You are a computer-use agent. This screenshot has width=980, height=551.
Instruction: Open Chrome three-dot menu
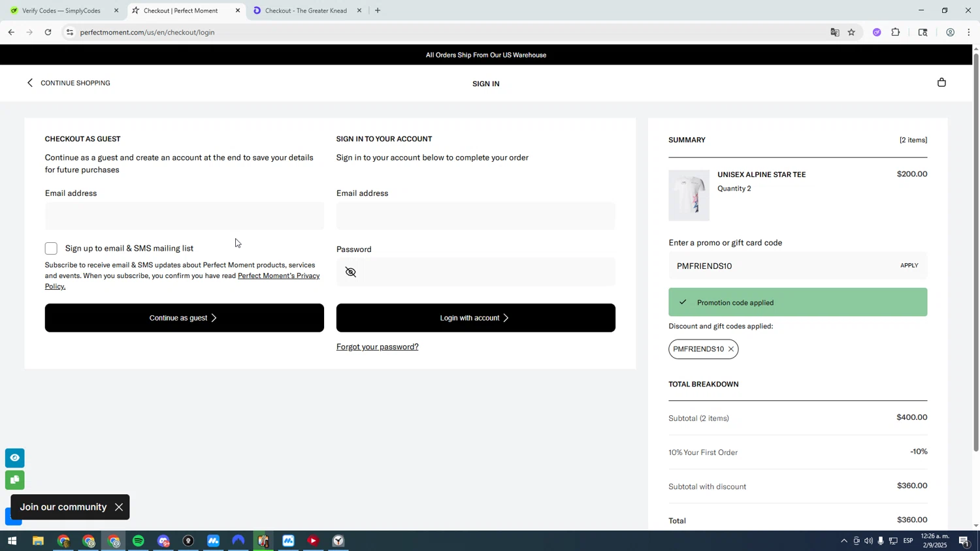coord(969,32)
